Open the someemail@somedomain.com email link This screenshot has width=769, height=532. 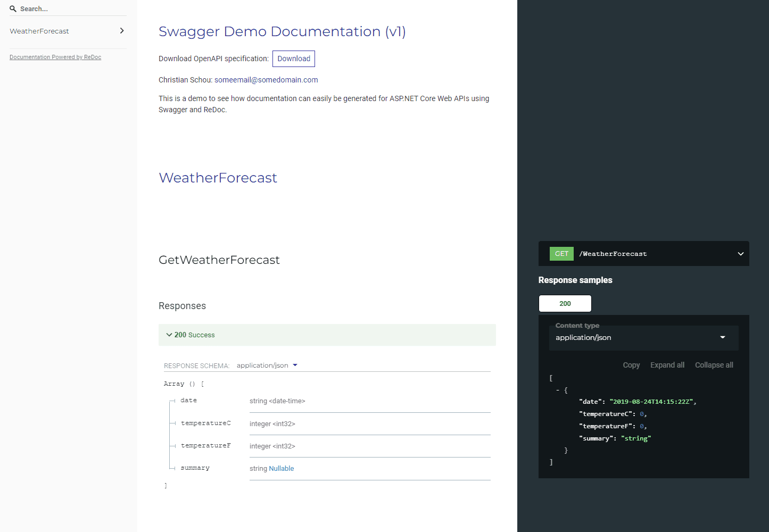pos(266,80)
